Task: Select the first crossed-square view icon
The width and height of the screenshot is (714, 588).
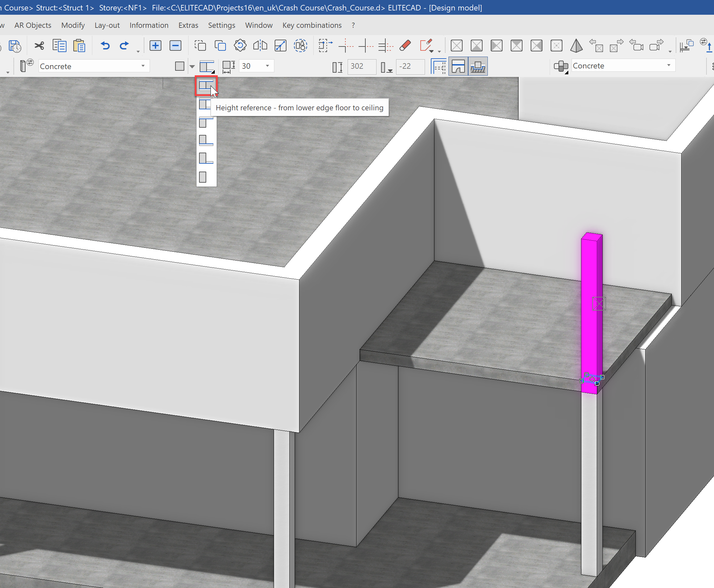Action: click(457, 46)
